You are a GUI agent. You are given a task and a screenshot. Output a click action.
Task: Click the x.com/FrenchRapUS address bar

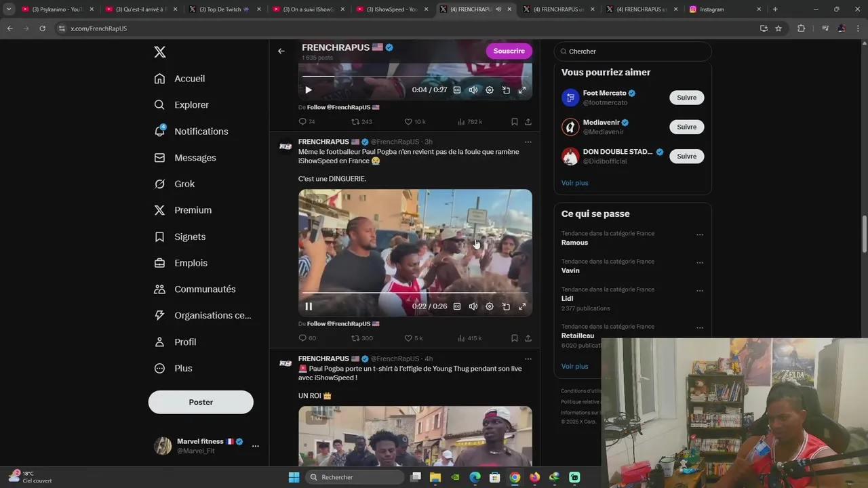[407, 28]
